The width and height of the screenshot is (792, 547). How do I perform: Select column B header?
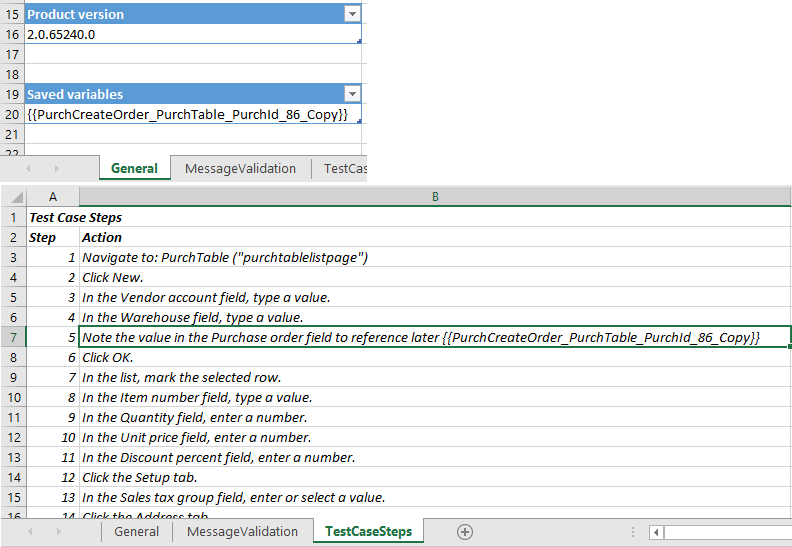coord(435,197)
